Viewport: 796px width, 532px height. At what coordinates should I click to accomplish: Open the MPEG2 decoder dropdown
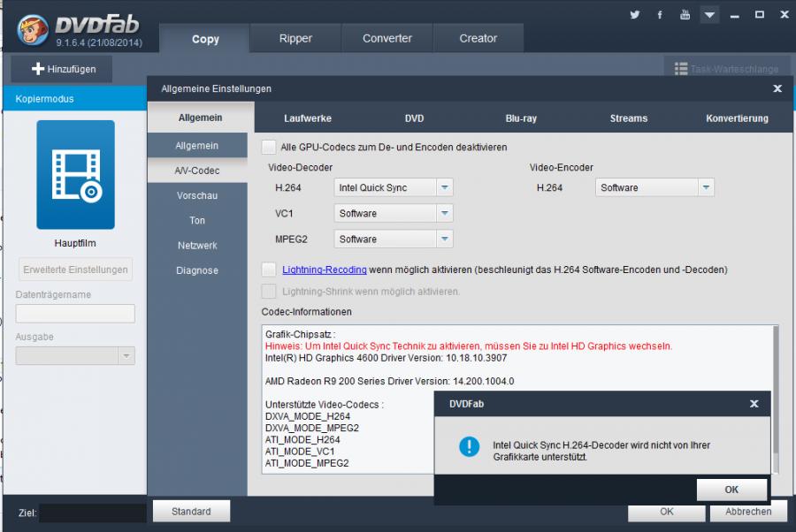pyautogui.click(x=394, y=239)
